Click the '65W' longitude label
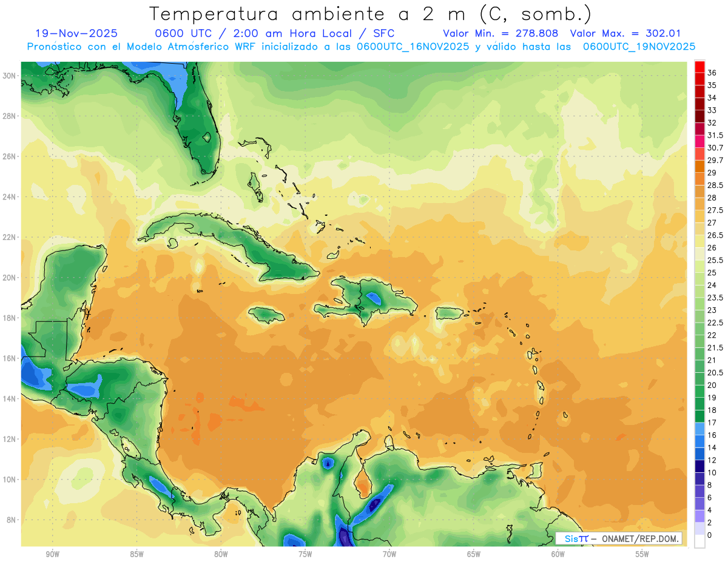This screenshot has height=562, width=728. tap(474, 554)
